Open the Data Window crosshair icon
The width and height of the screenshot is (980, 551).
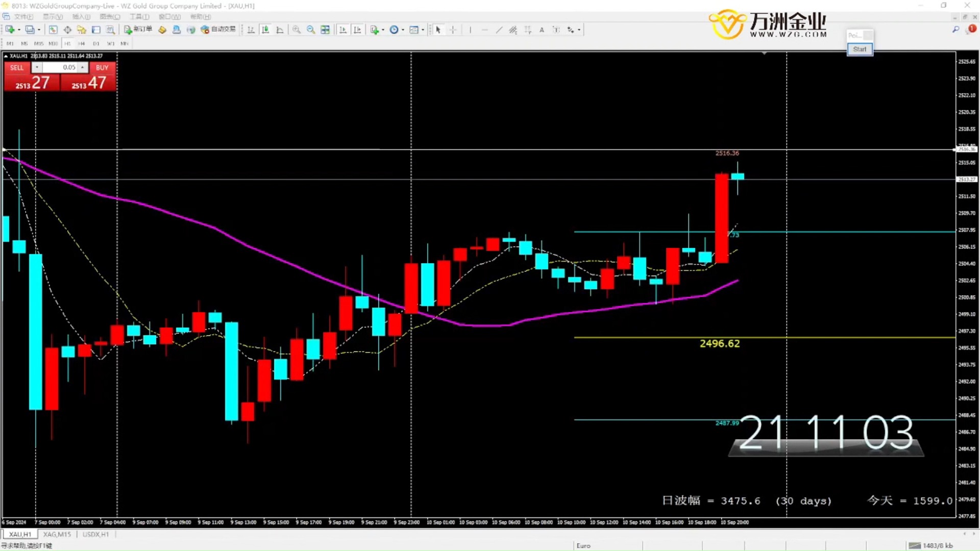coord(67,30)
